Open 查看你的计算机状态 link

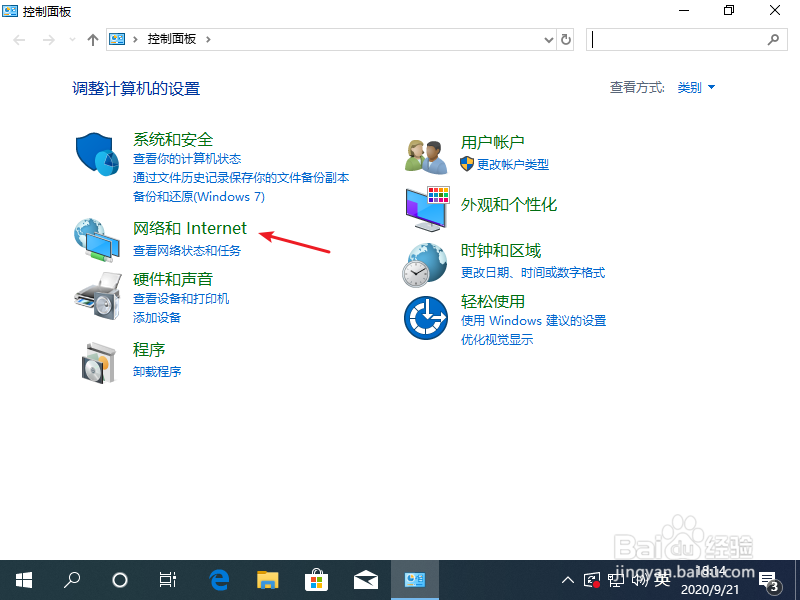(x=187, y=159)
